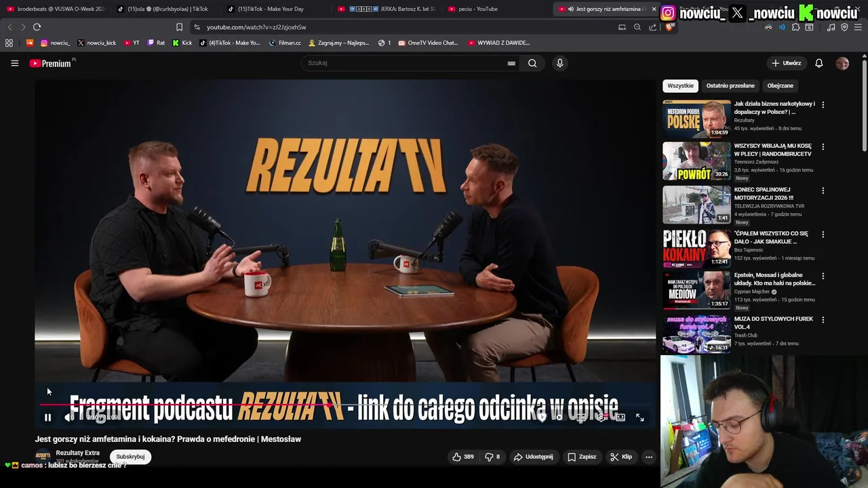
Task: Mute the video with speaker icon
Action: point(68,418)
